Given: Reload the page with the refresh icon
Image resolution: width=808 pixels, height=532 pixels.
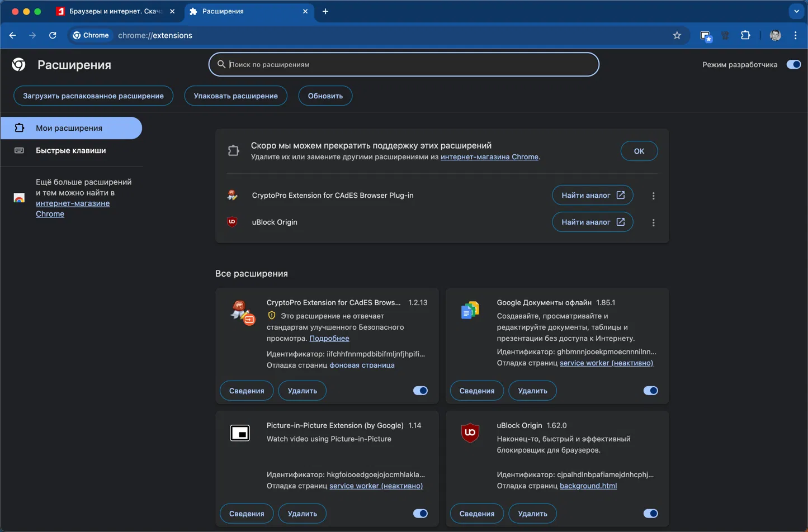Looking at the screenshot, I should click(53, 35).
